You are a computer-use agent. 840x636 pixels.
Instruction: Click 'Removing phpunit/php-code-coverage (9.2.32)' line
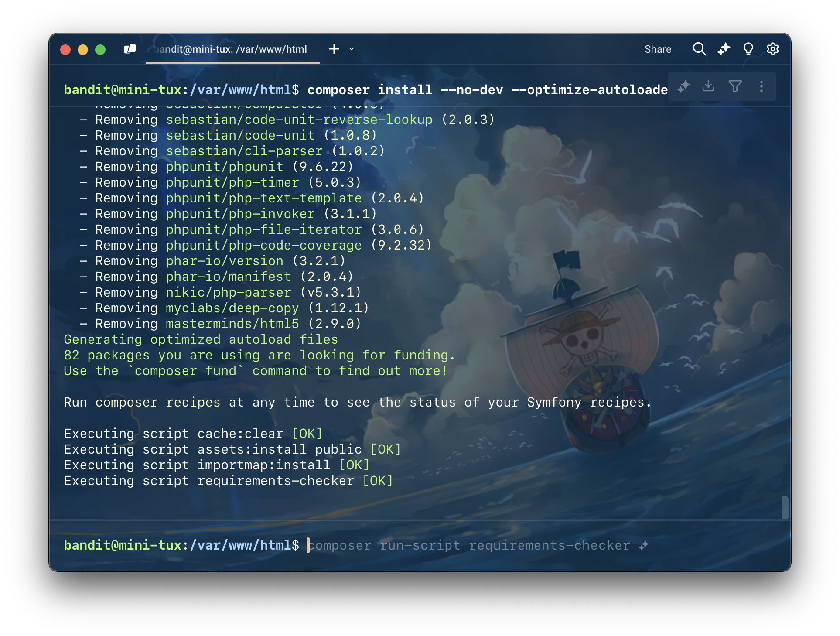click(256, 245)
